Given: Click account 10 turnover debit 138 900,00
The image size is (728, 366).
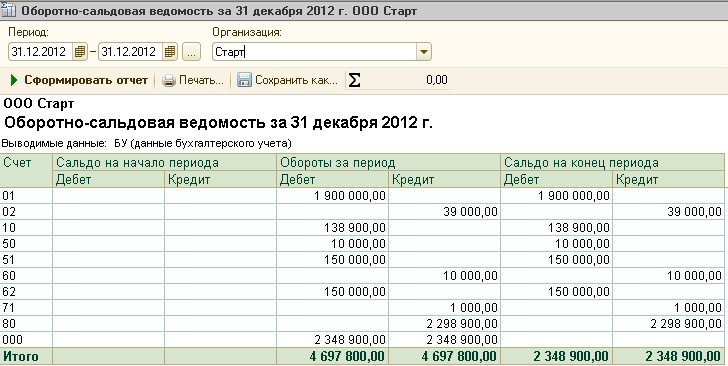Looking at the screenshot, I should click(x=355, y=228).
